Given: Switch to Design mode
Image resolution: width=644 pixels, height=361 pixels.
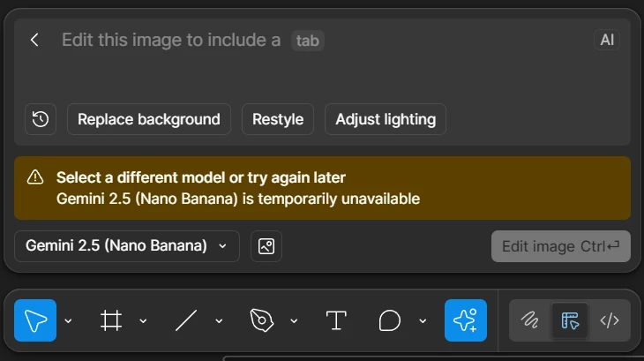Looking at the screenshot, I should pos(570,320).
